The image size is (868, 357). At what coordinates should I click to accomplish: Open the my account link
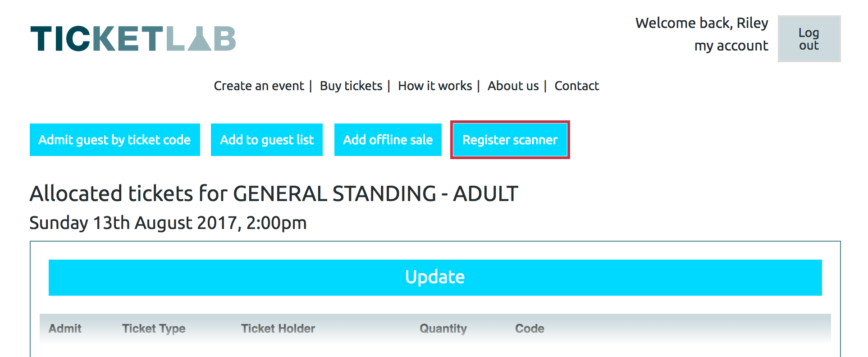pos(731,46)
